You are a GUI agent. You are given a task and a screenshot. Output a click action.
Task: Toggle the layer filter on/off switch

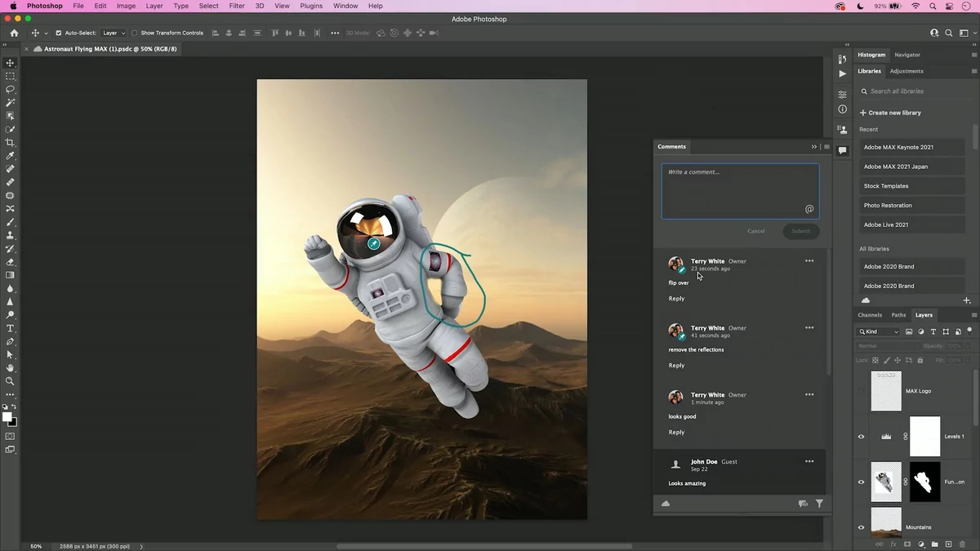tap(969, 331)
